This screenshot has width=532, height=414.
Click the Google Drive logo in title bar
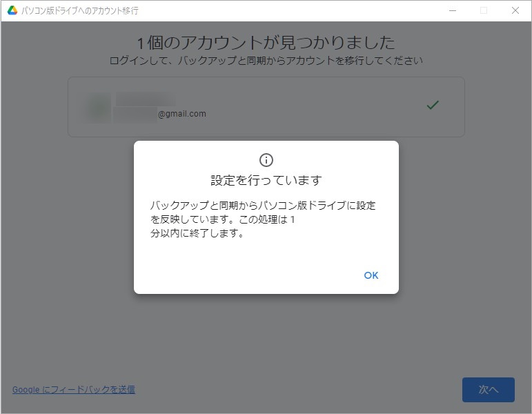pyautogui.click(x=12, y=10)
